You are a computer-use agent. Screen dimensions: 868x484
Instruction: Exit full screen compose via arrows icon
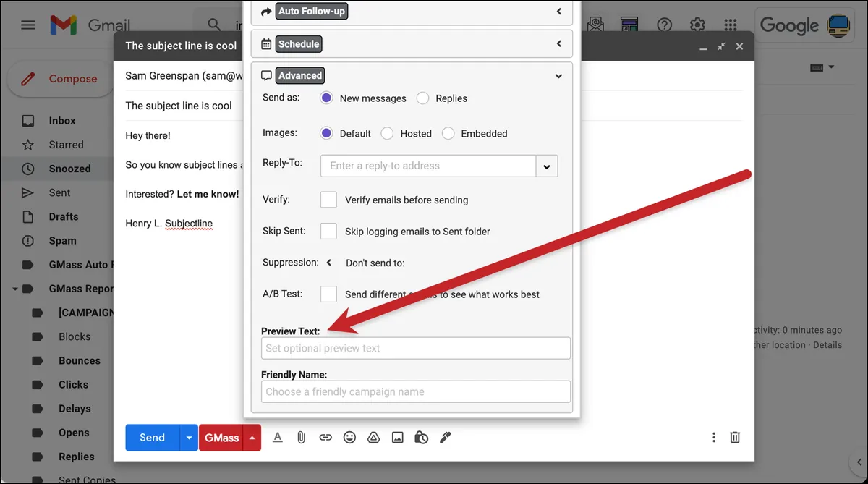pos(721,46)
